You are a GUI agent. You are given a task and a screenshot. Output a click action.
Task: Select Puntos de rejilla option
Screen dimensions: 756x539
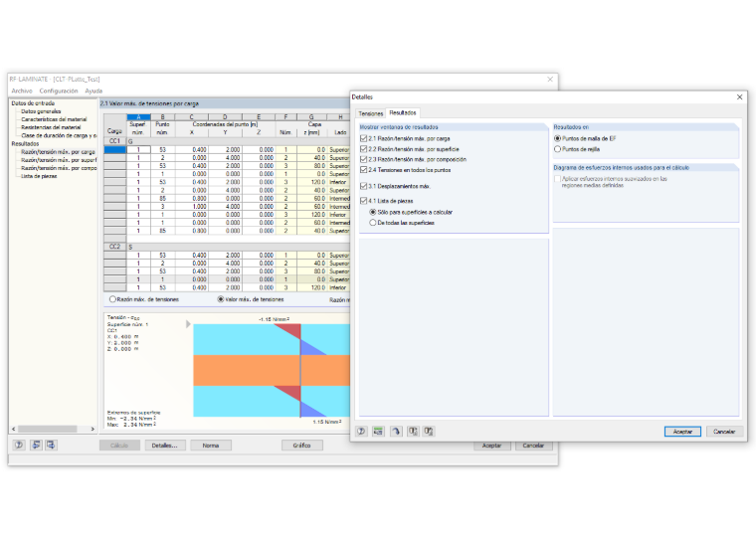557,149
